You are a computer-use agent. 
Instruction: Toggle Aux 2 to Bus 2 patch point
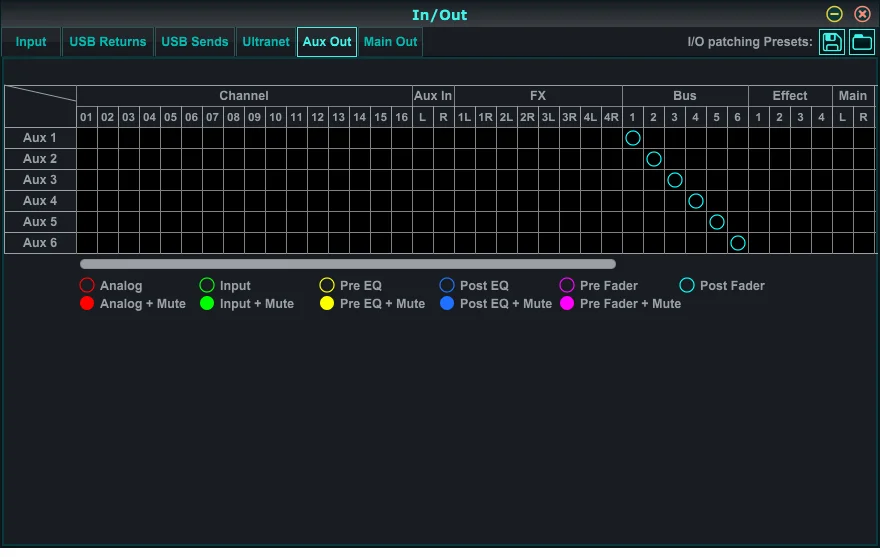(x=654, y=159)
